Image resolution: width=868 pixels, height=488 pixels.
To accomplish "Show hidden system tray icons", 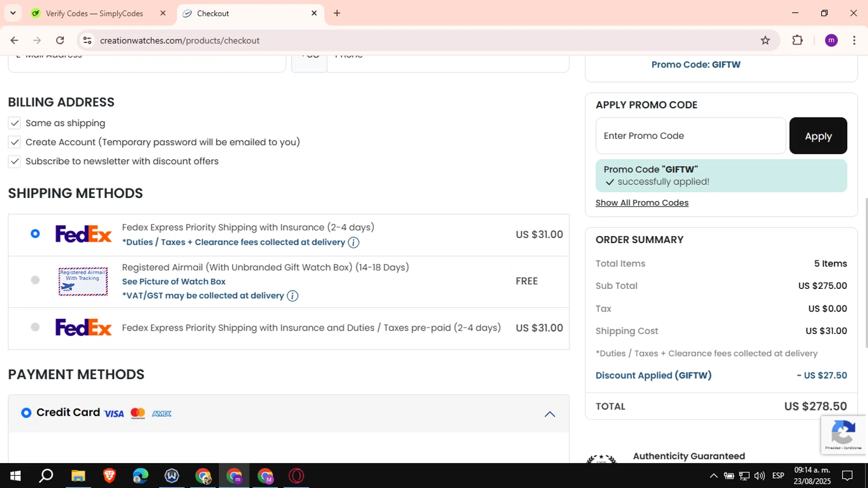I will point(713,476).
